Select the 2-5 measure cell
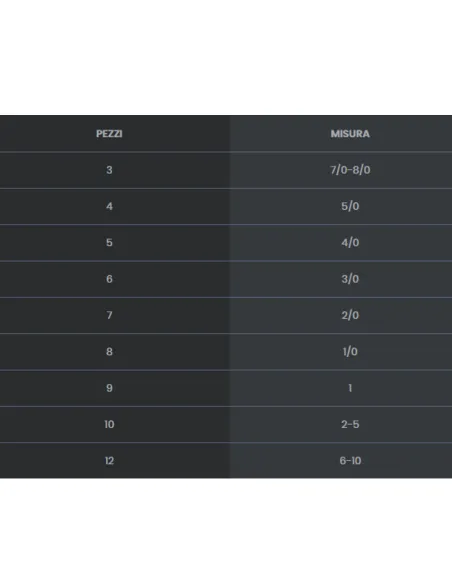Screen dimensions: 452x584 tap(350, 424)
